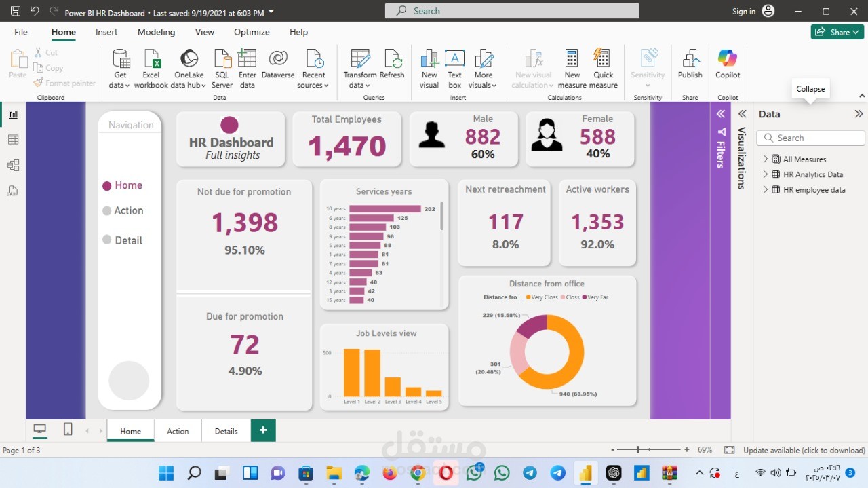Click the Save icon in title bar
Screen dimensions: 868x488
click(16, 12)
